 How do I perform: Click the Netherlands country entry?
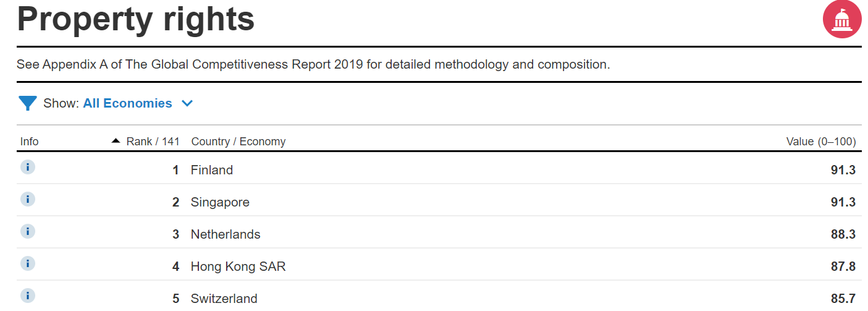tap(225, 234)
